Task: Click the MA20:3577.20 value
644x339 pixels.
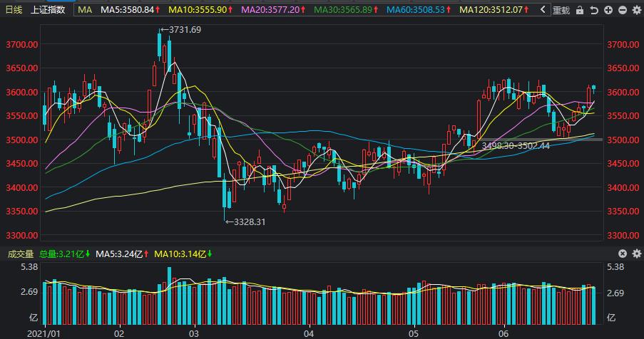Action: coord(271,10)
